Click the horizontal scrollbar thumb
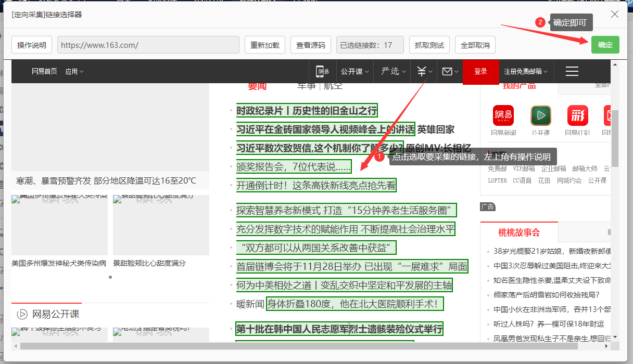633x364 pixels. coord(300,346)
